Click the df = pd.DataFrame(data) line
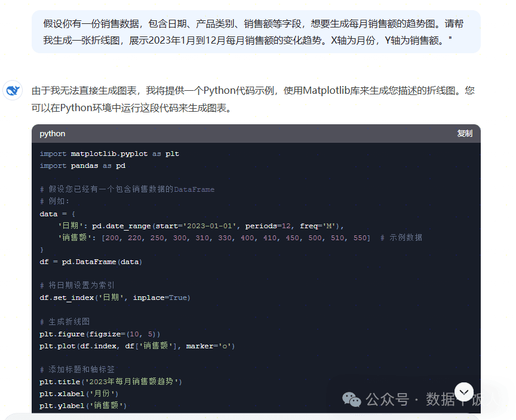The width and height of the screenshot is (516, 420). click(91, 262)
